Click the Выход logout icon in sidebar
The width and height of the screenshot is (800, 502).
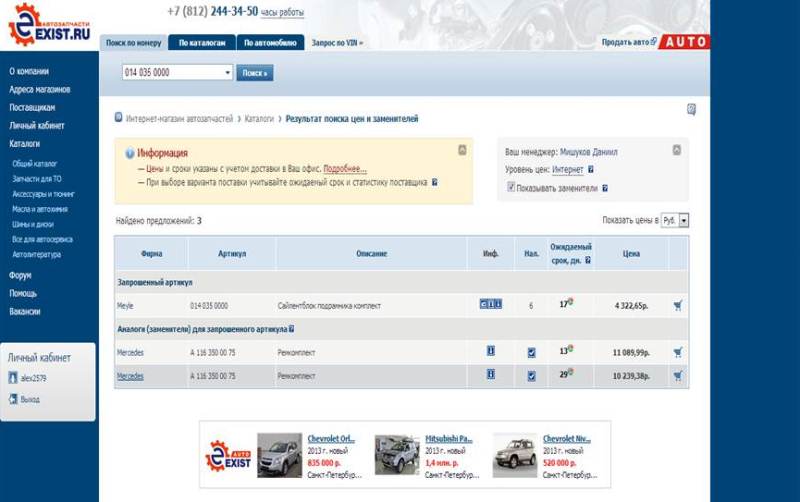point(13,399)
